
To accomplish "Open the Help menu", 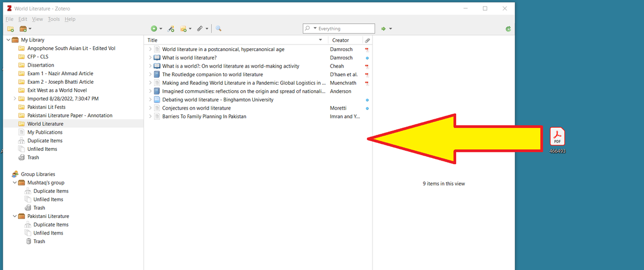I will (x=70, y=19).
